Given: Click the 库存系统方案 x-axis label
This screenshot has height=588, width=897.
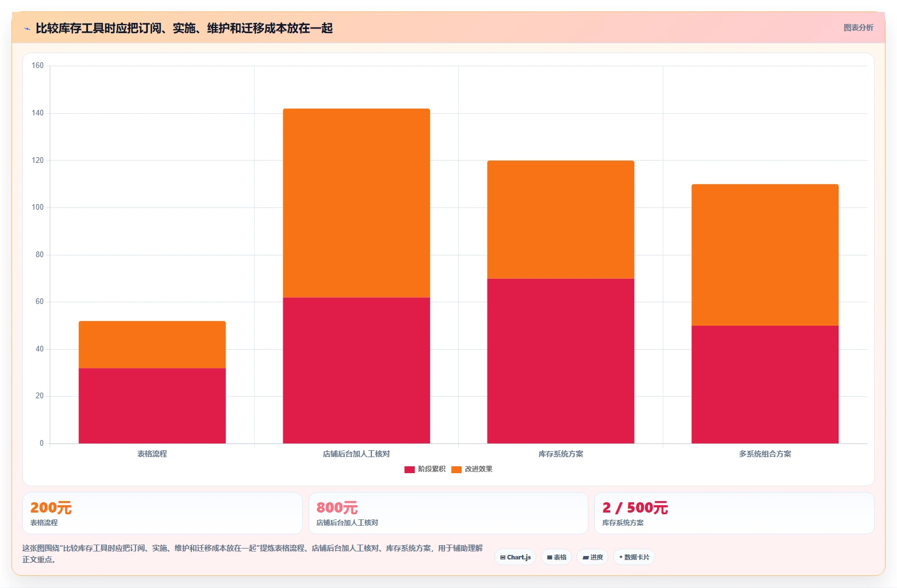Looking at the screenshot, I should coord(560,454).
